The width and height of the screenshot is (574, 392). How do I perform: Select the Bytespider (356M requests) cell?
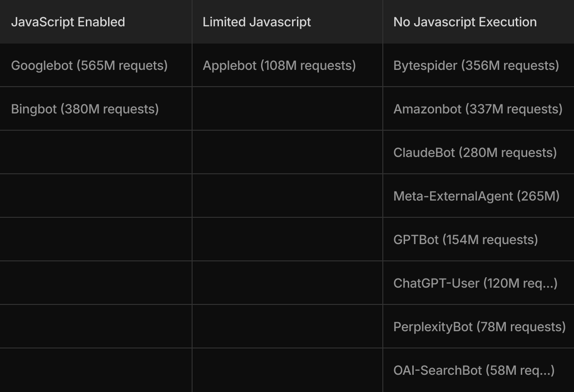pos(479,65)
